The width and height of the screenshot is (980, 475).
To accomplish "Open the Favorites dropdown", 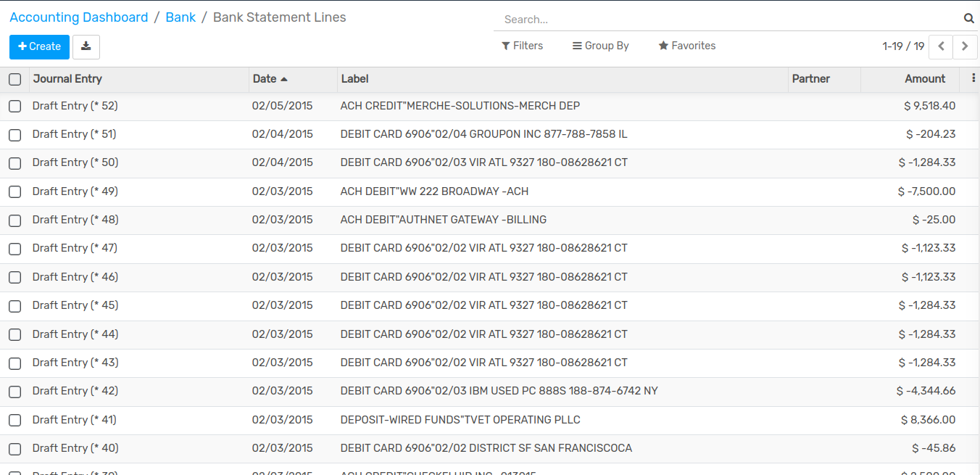I will point(686,46).
